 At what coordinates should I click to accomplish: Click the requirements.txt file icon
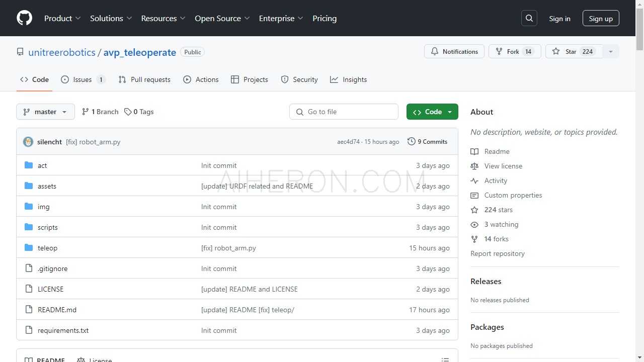point(29,330)
